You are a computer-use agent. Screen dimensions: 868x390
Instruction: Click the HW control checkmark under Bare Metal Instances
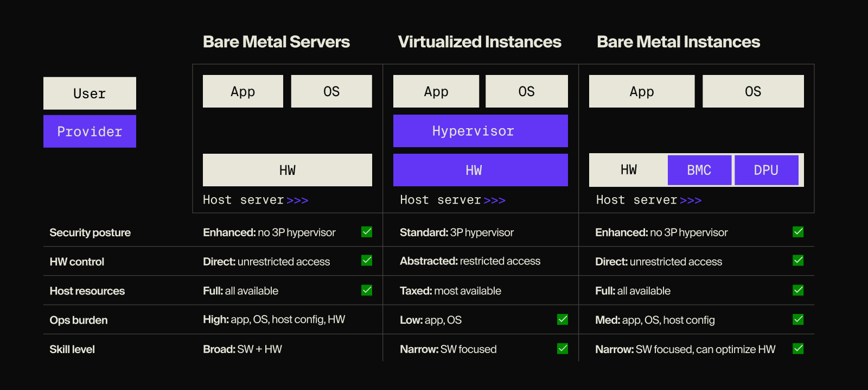click(798, 261)
